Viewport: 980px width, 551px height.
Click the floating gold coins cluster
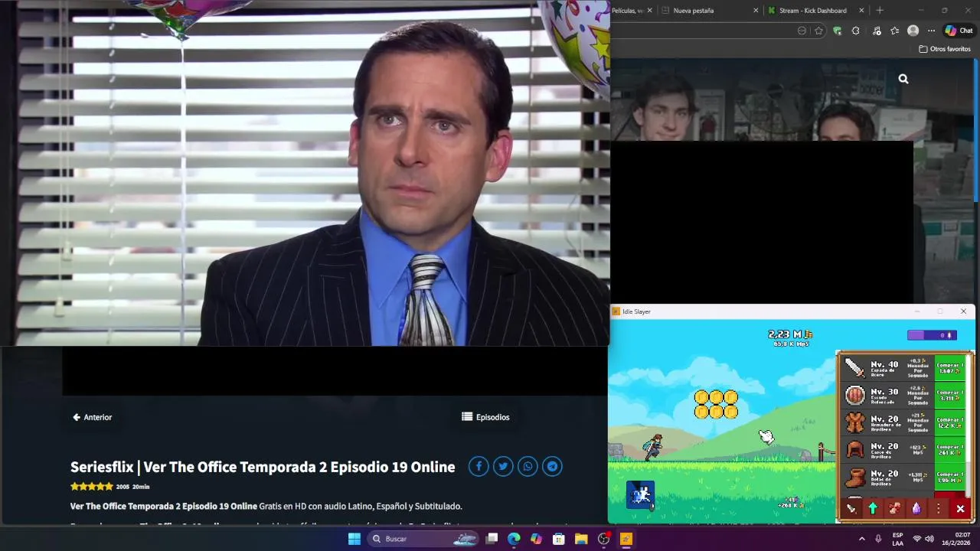[716, 404]
